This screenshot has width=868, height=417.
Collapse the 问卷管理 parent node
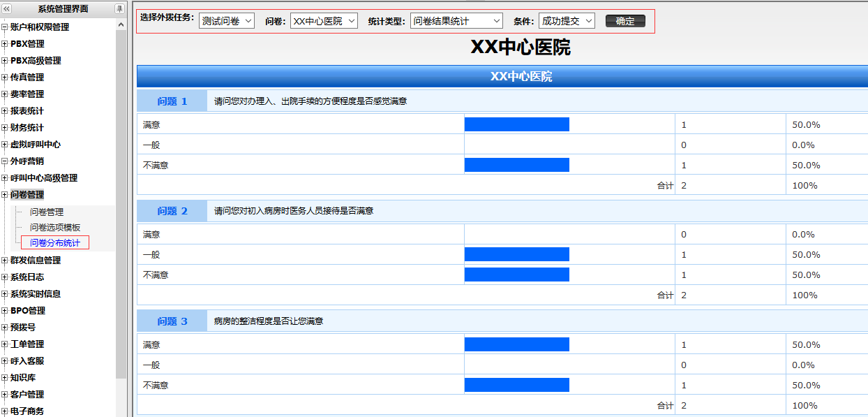click(4, 195)
